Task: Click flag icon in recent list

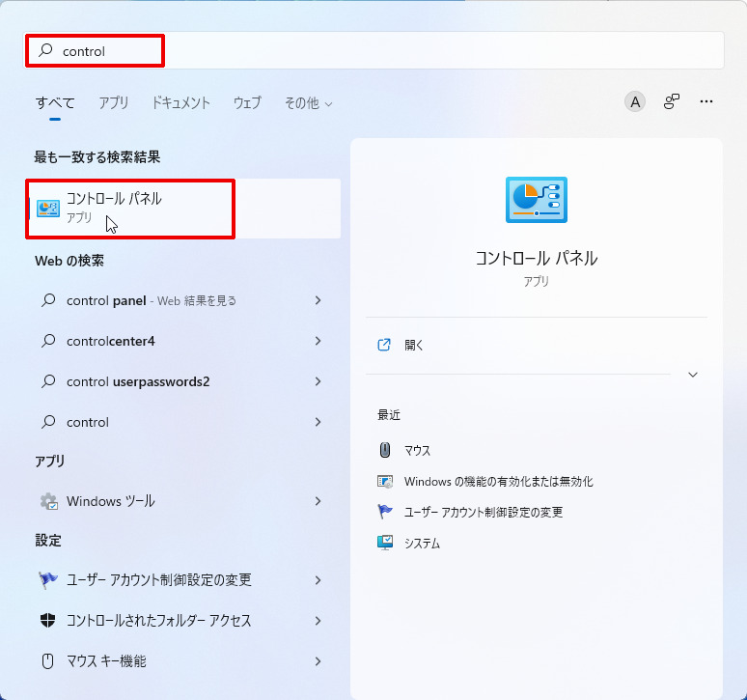Action: point(385,512)
